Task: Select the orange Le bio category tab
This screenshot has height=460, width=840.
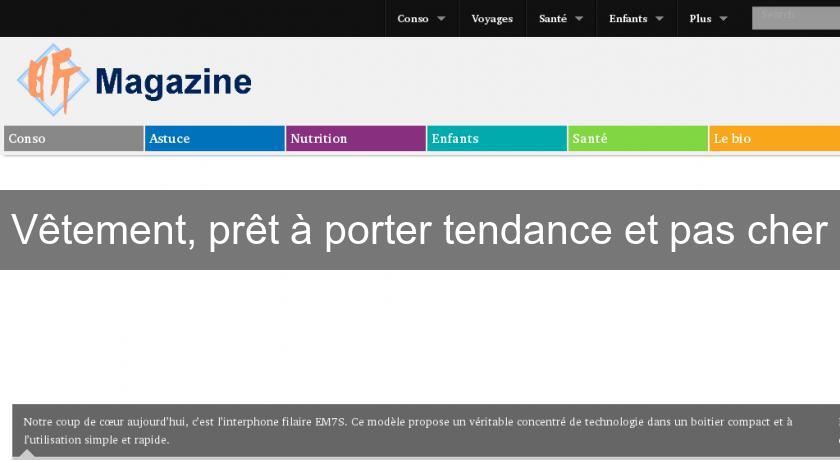Action: [x=775, y=139]
